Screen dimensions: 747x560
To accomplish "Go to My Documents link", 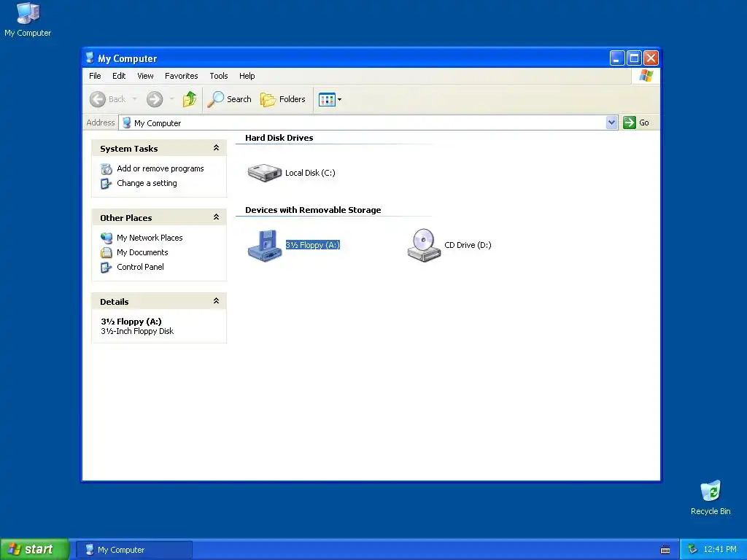I will point(142,252).
